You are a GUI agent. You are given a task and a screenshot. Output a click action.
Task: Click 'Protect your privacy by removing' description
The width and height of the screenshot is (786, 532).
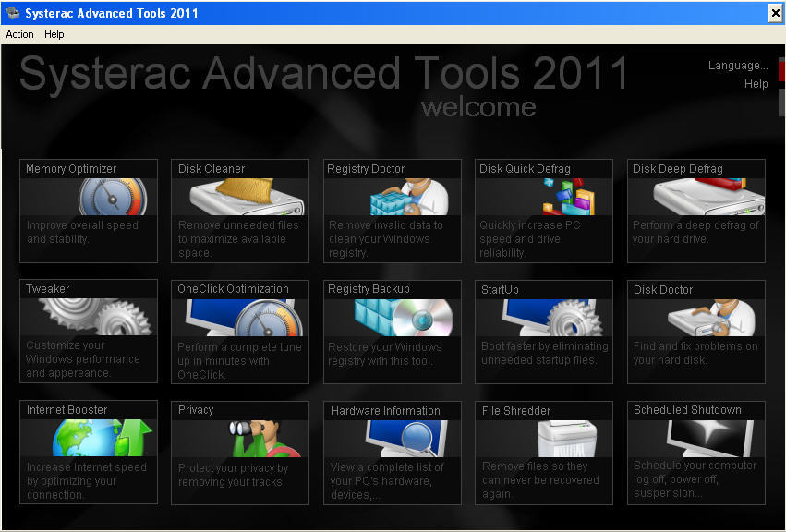[x=233, y=475]
